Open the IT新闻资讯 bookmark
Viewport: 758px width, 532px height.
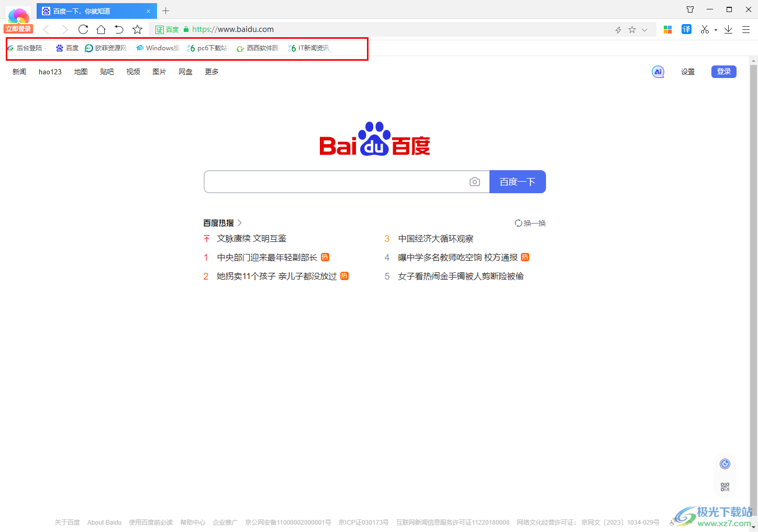click(309, 48)
